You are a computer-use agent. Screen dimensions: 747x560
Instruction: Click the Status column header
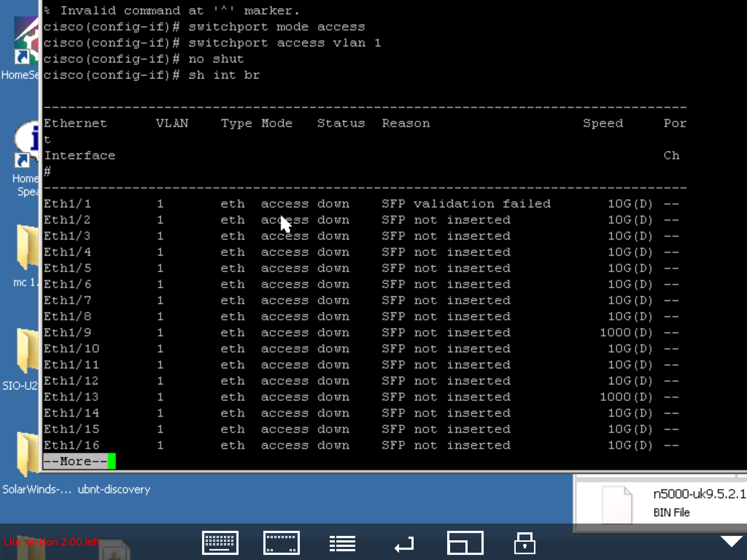[x=341, y=123]
